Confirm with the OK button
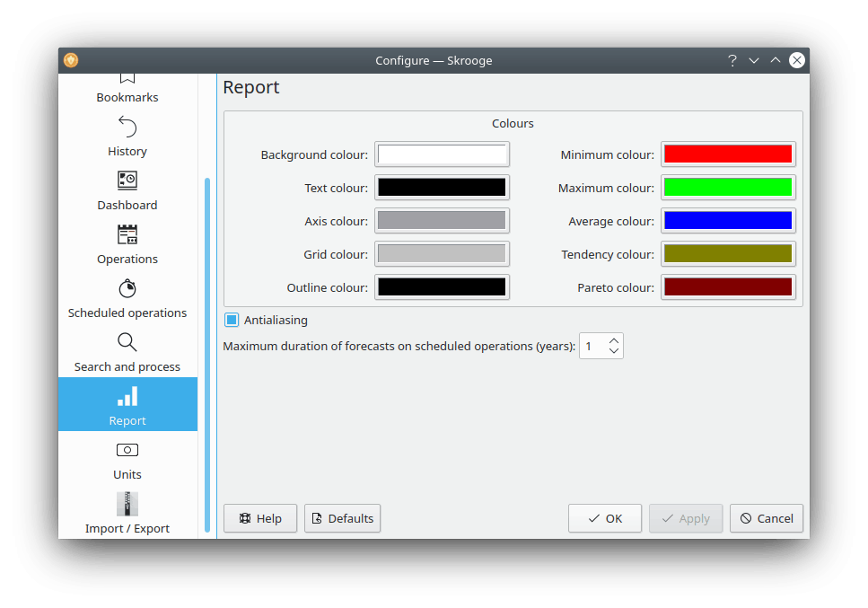The width and height of the screenshot is (868, 608). pos(605,518)
